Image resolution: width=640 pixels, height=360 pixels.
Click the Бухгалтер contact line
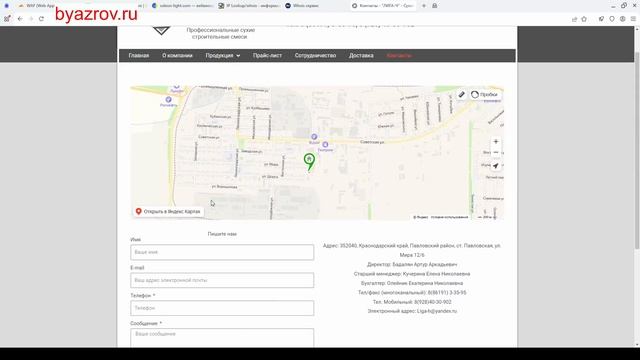[412, 283]
